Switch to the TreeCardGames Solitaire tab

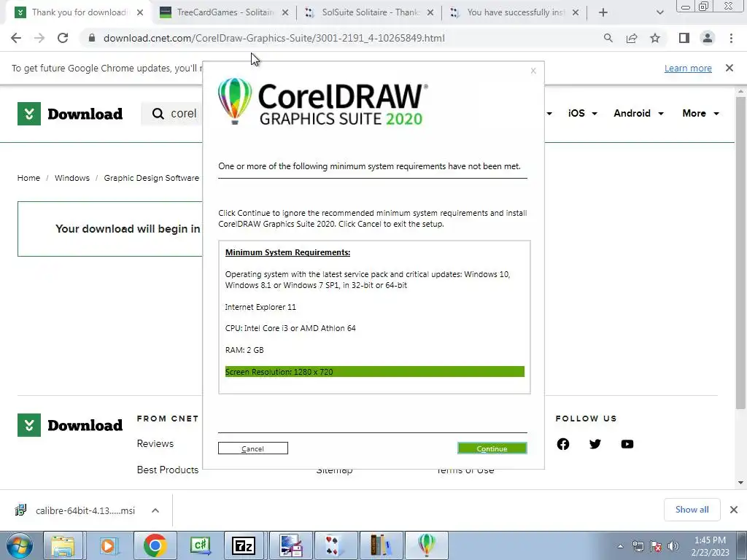point(225,12)
